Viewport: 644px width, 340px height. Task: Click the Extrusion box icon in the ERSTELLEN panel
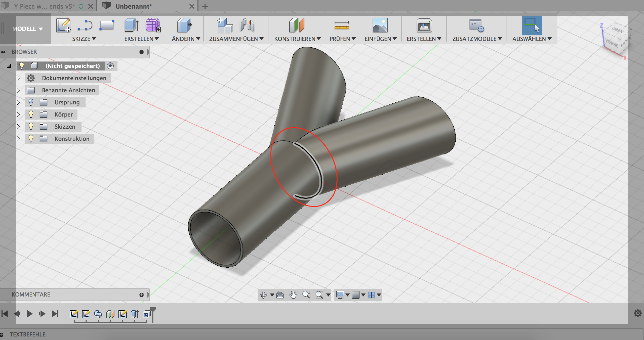tap(131, 25)
